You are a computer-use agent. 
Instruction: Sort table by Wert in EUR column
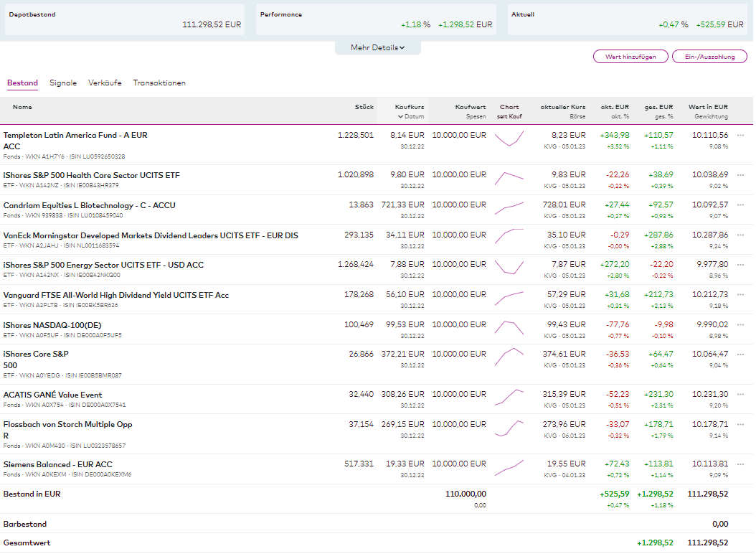(708, 107)
